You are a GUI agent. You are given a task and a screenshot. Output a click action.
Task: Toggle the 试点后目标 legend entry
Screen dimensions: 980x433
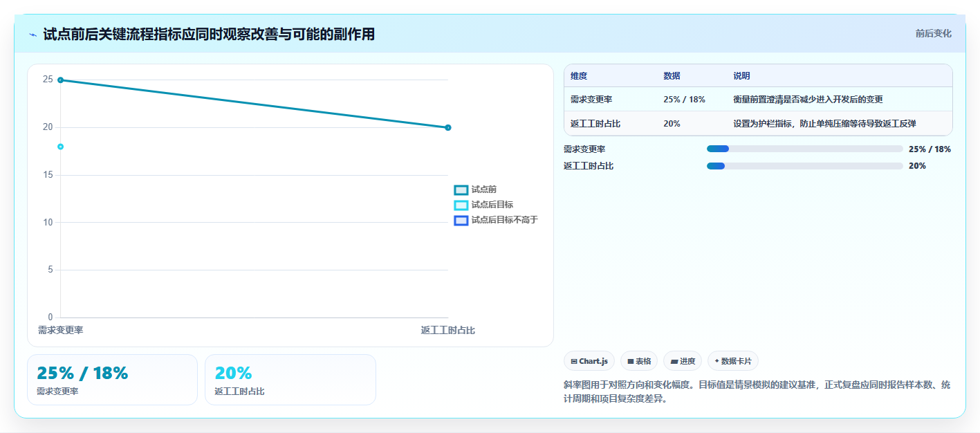[x=483, y=205]
